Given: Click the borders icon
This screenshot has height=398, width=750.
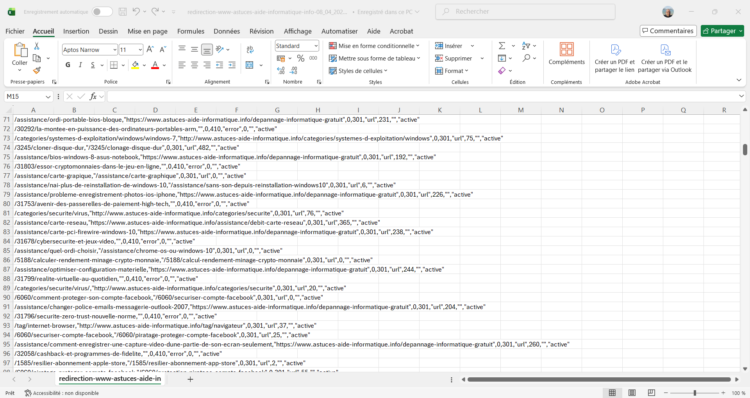Looking at the screenshot, I should [114, 65].
